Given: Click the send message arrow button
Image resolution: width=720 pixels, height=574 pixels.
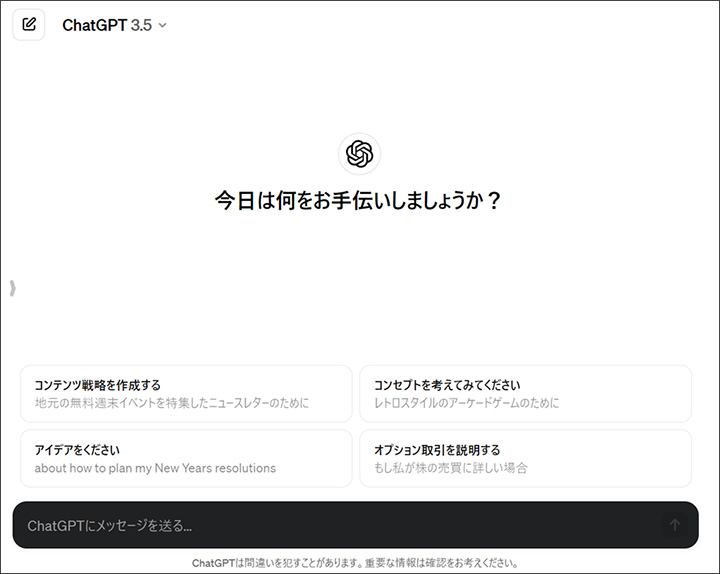Looking at the screenshot, I should (x=675, y=525).
